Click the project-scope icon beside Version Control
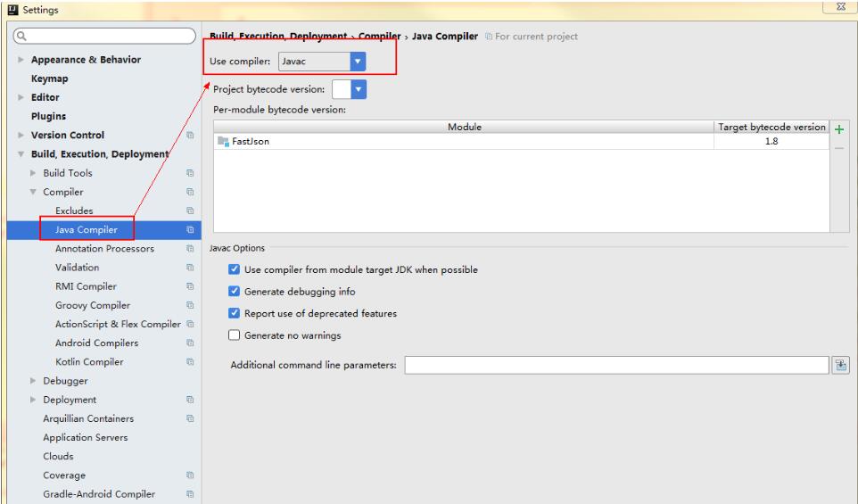 pyautogui.click(x=190, y=136)
